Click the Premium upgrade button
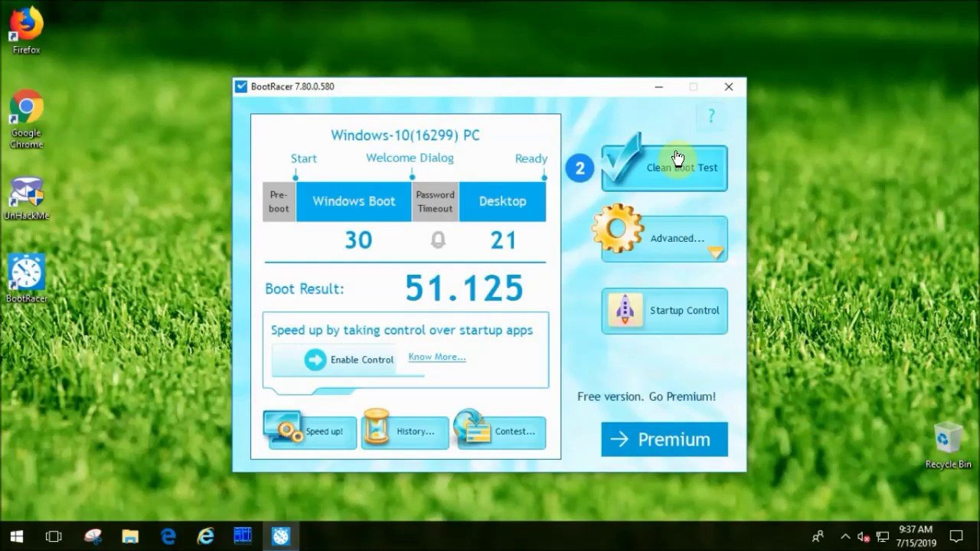This screenshot has height=551, width=980. pyautogui.click(x=664, y=439)
